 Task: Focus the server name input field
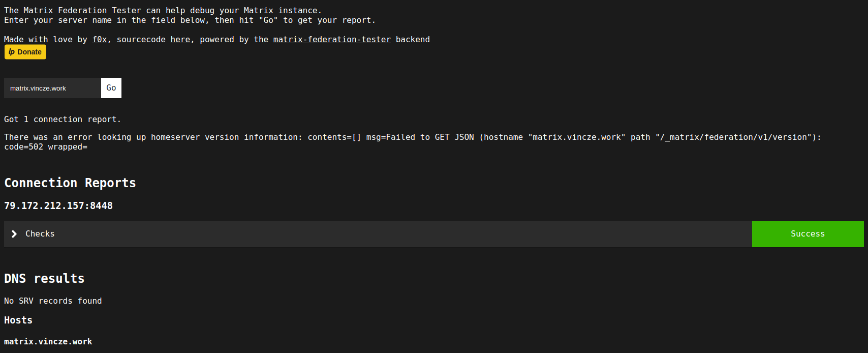[x=52, y=88]
